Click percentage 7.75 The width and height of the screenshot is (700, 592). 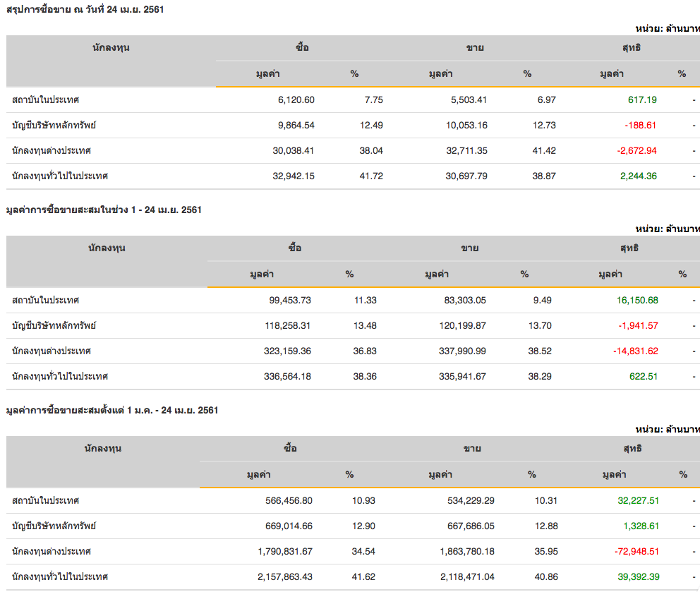(x=374, y=100)
